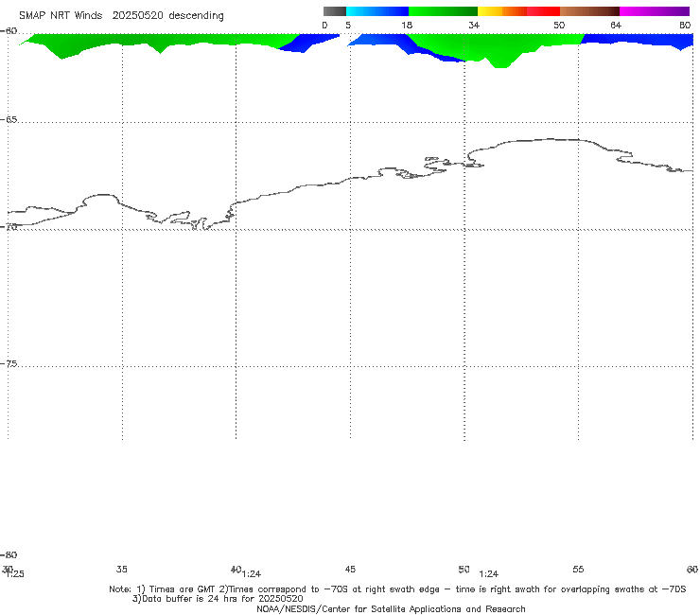Pick the brown 50–64 color bar segment

click(x=589, y=10)
